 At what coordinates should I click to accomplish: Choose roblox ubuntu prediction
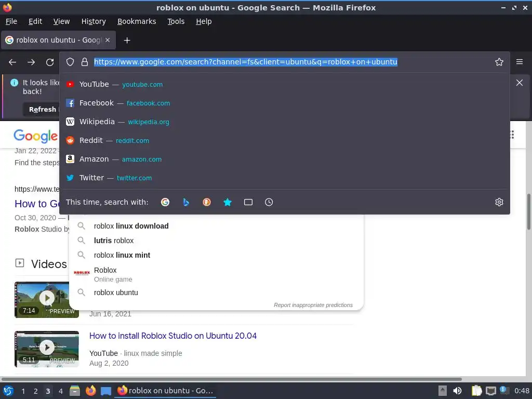point(216,292)
